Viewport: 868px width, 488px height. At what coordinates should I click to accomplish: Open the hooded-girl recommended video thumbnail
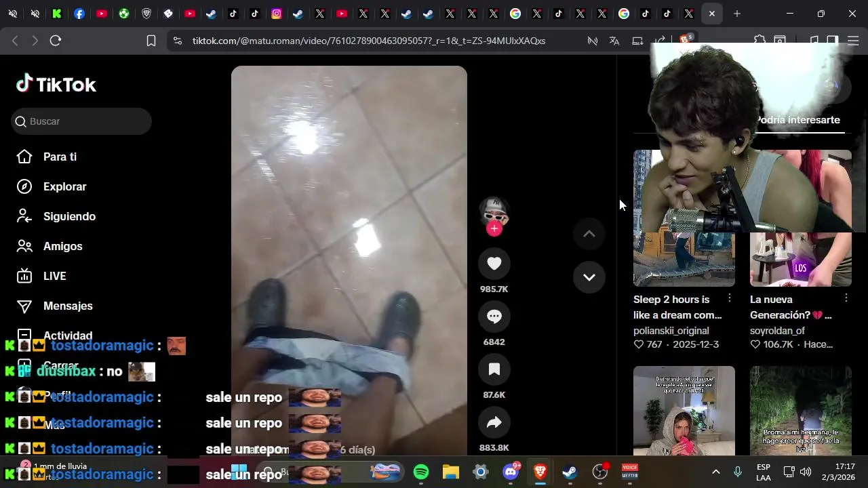point(684,411)
